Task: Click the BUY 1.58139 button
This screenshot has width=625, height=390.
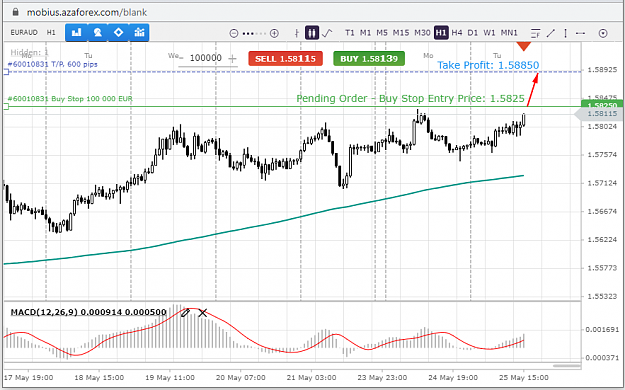Action: [369, 59]
